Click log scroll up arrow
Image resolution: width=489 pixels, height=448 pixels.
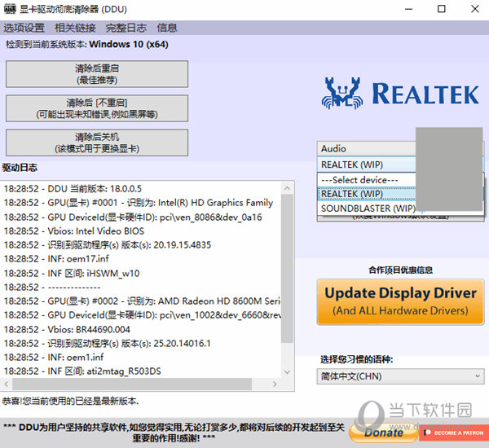287,188
